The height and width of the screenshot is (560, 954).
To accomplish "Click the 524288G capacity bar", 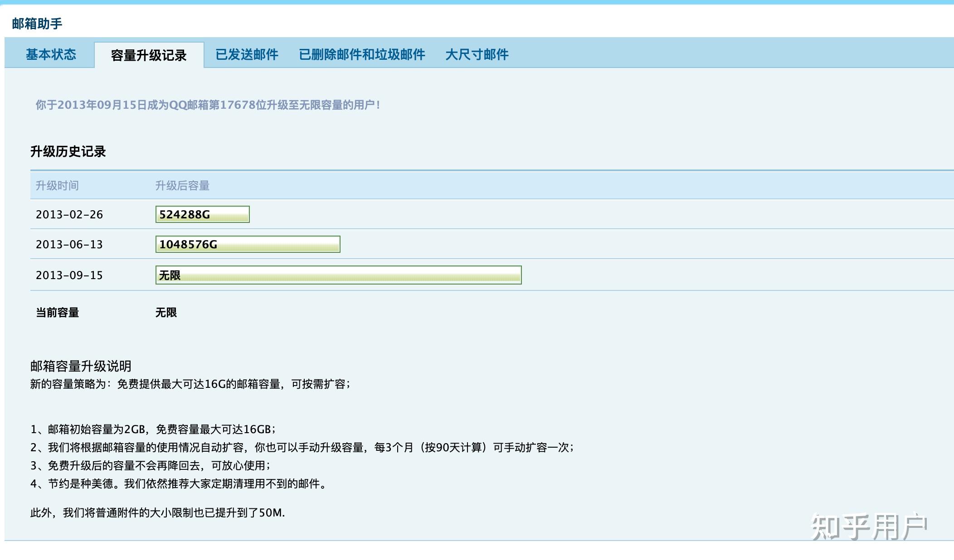I will pyautogui.click(x=202, y=214).
